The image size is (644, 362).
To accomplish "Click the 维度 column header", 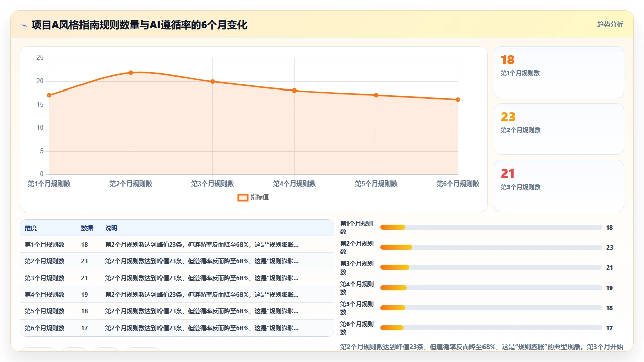I will tap(31, 228).
